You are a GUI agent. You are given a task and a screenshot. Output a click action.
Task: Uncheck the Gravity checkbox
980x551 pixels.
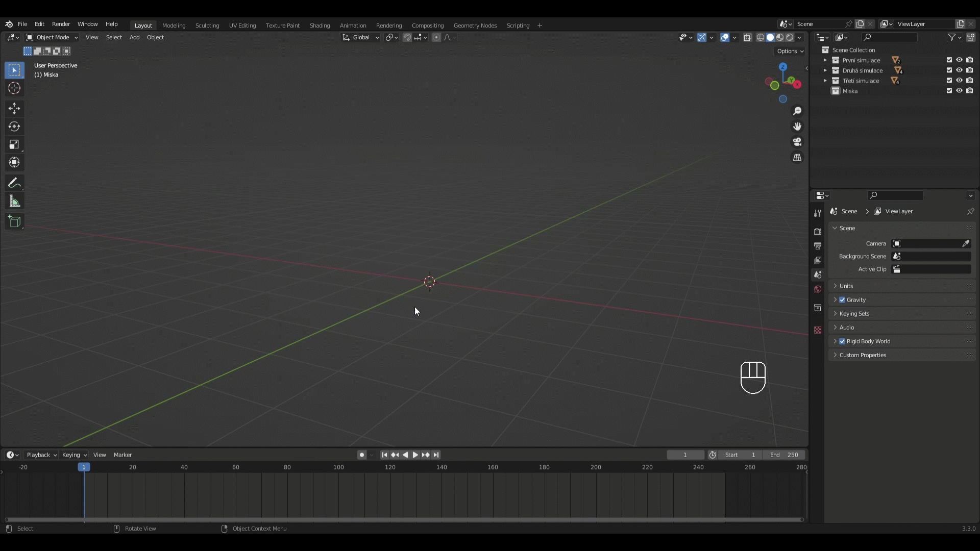coord(842,300)
